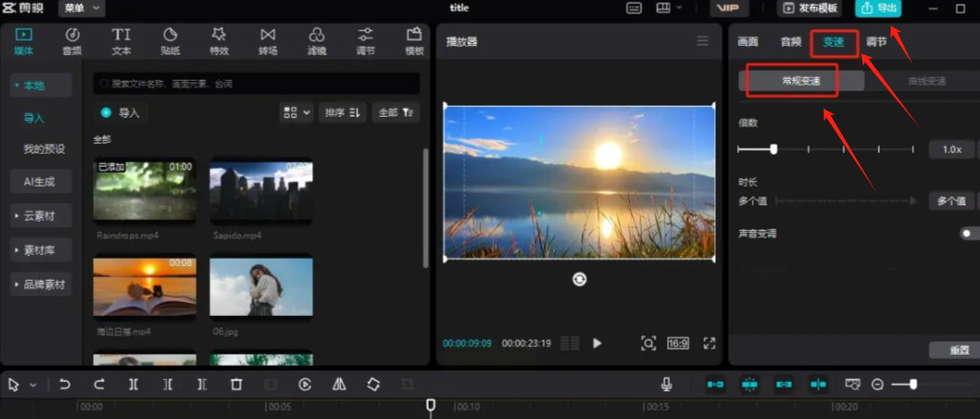The height and width of the screenshot is (419, 980).
Task: Toggle the main track magnet snapping button
Action: tap(715, 385)
